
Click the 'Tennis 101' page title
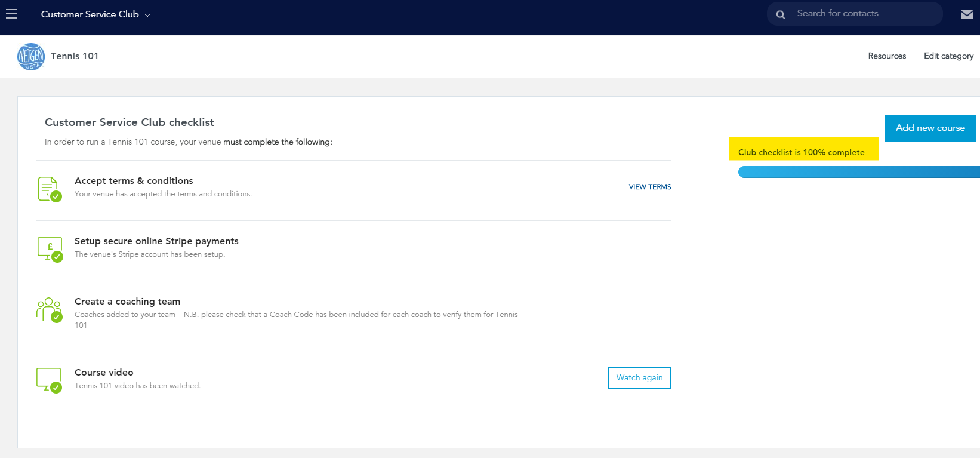click(75, 56)
